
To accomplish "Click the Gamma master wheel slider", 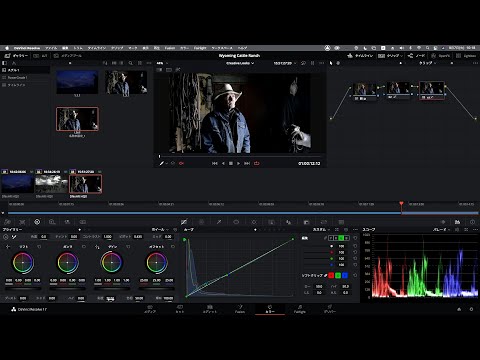I will pos(67,288).
